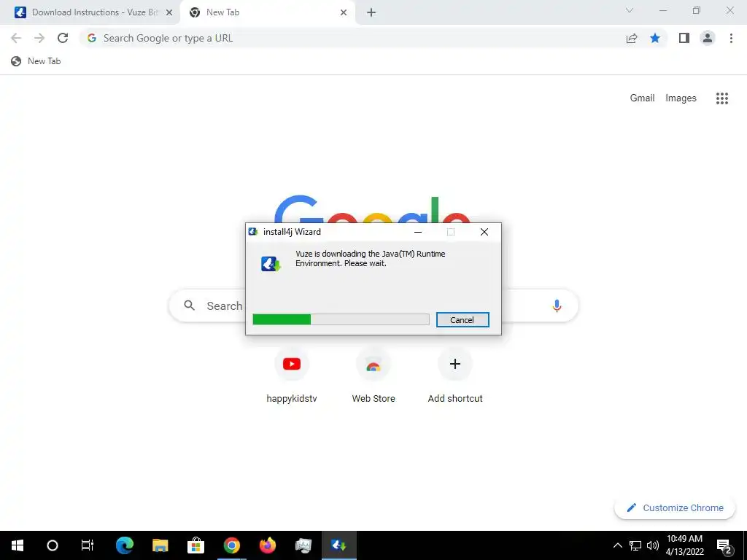Close the Download Instructions Vuze tab
Screen dimensions: 747x560
click(x=169, y=12)
